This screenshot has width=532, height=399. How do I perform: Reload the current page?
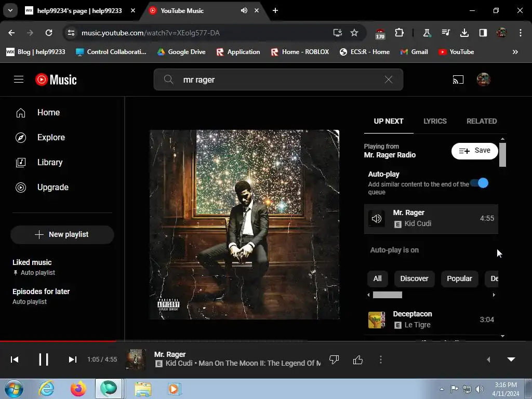pyautogui.click(x=49, y=33)
